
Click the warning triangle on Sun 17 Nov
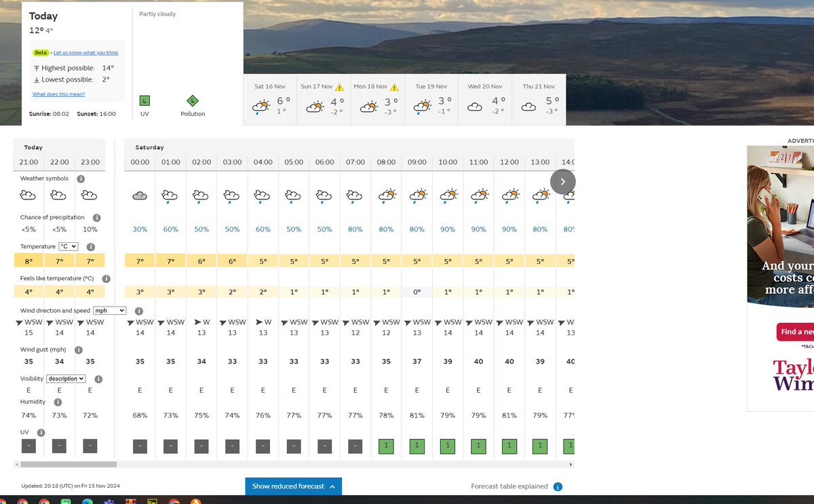coord(339,87)
